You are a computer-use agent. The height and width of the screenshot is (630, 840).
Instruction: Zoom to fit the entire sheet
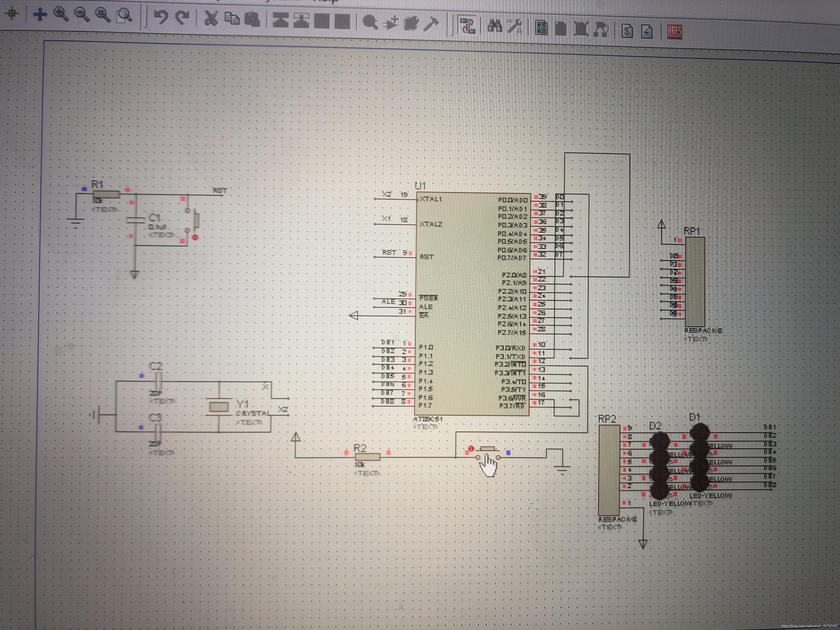pyautogui.click(x=102, y=14)
